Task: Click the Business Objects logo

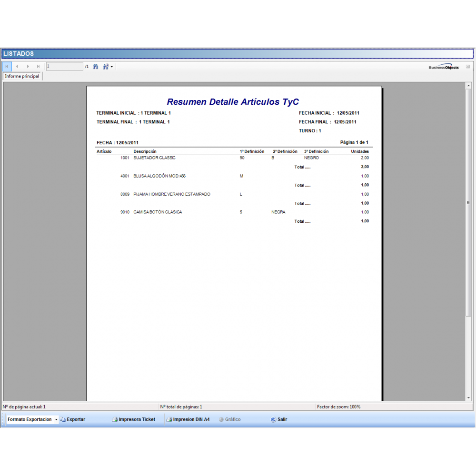Action: (444, 67)
